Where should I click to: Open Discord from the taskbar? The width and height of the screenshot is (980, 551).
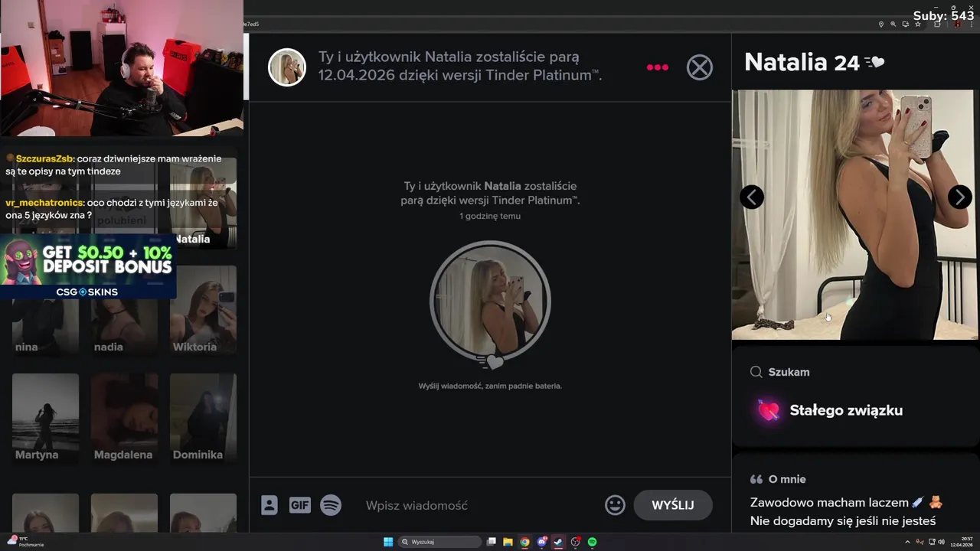click(x=541, y=542)
